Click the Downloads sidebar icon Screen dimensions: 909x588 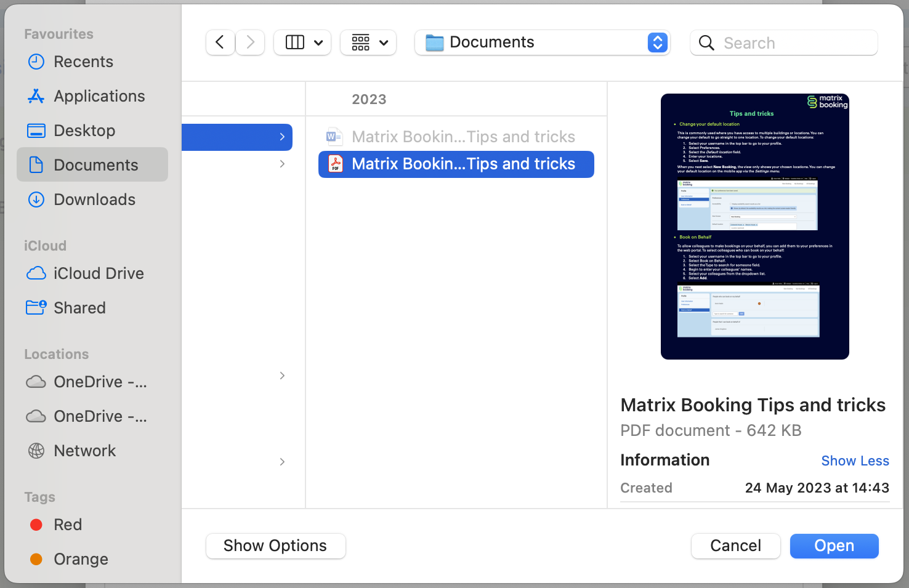coord(36,199)
